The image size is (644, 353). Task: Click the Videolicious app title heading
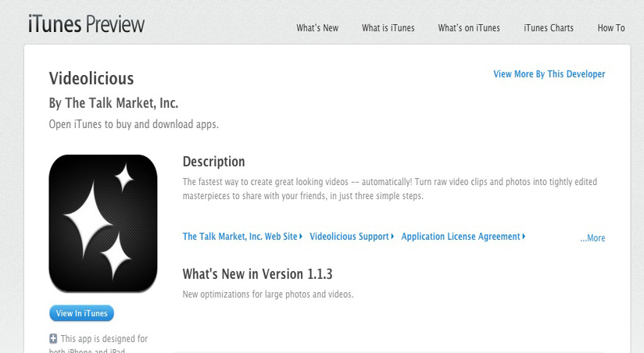(x=91, y=78)
